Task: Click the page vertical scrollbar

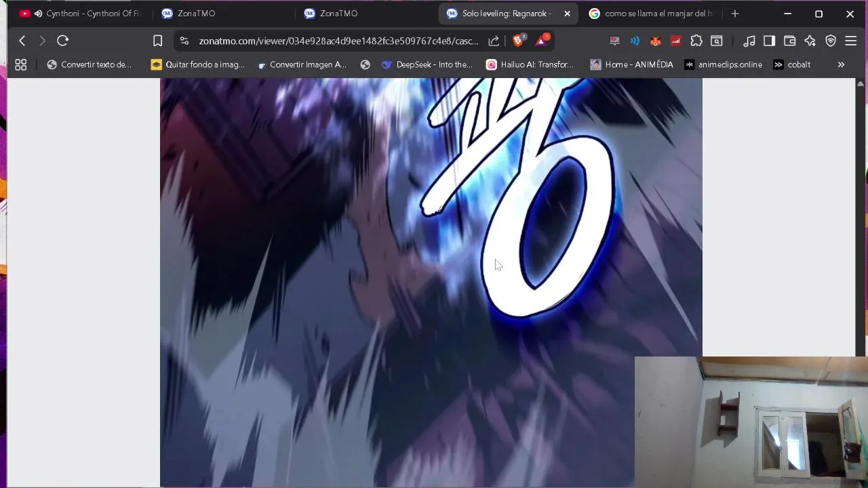Action: click(x=861, y=217)
